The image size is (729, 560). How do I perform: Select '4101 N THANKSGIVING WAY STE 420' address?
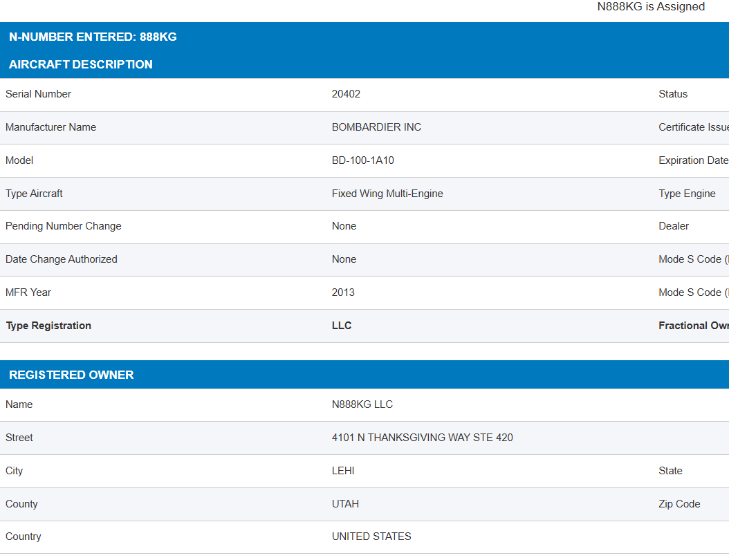tap(422, 438)
